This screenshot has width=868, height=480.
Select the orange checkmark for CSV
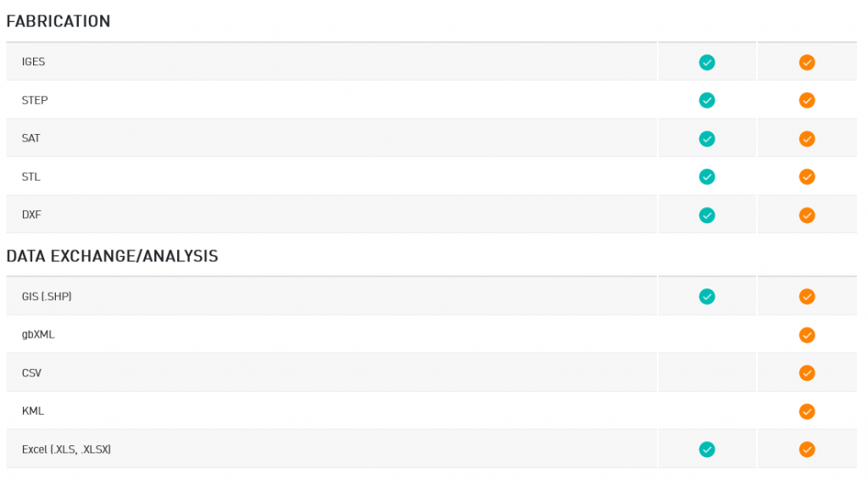(x=807, y=373)
